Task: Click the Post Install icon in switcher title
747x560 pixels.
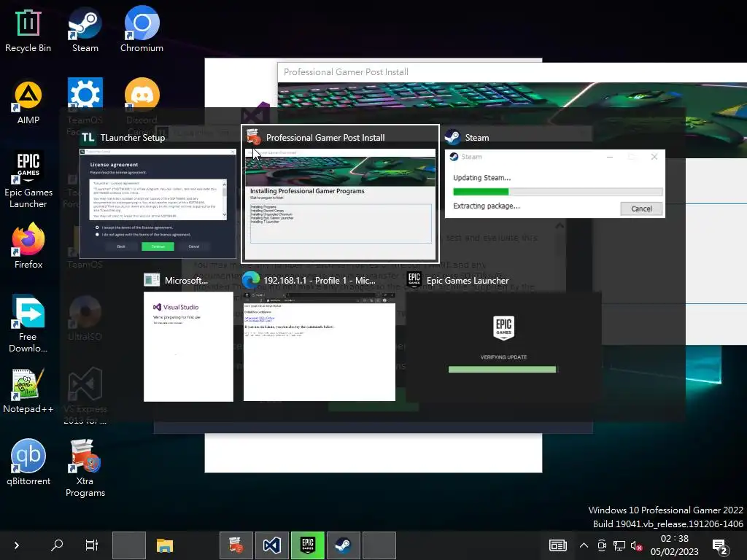Action: coord(253,136)
